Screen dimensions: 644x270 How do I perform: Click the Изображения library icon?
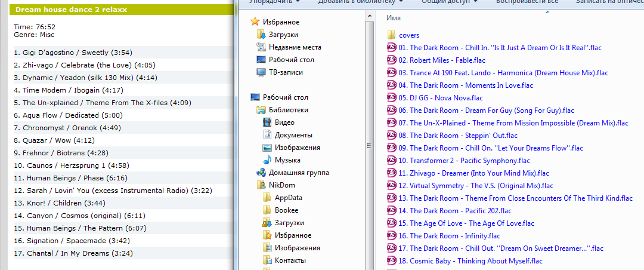[x=267, y=148]
